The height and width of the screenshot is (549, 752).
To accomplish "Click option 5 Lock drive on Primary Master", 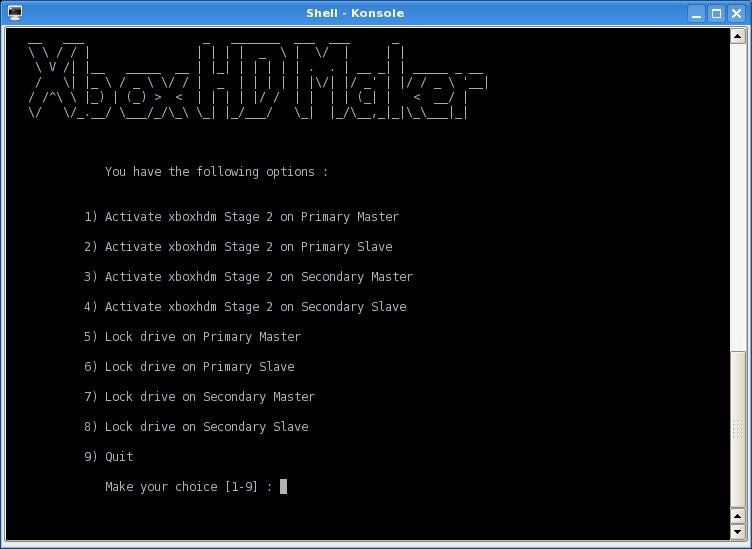I will 192,337.
